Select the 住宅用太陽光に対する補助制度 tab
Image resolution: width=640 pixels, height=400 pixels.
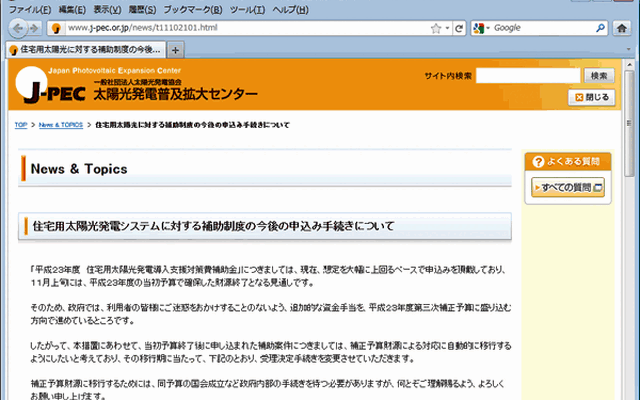click(86, 50)
